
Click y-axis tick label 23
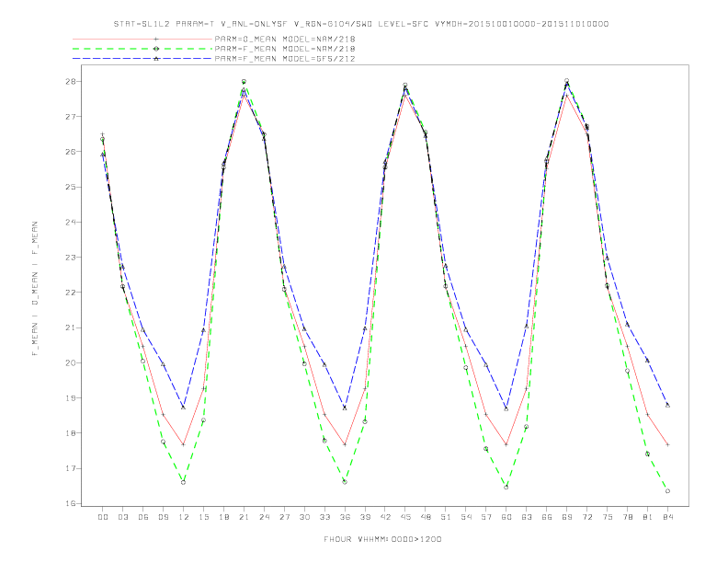pos(70,258)
